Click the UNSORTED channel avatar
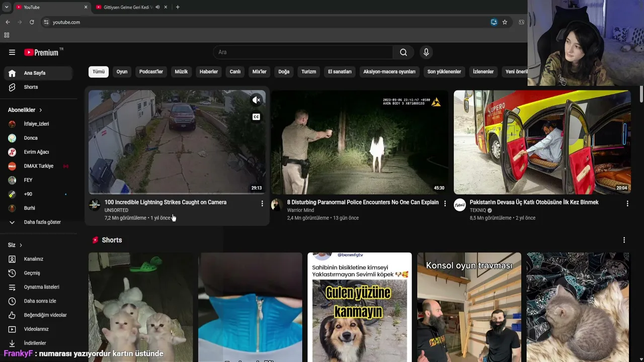Image resolution: width=644 pixels, height=362 pixels. pos(95,205)
